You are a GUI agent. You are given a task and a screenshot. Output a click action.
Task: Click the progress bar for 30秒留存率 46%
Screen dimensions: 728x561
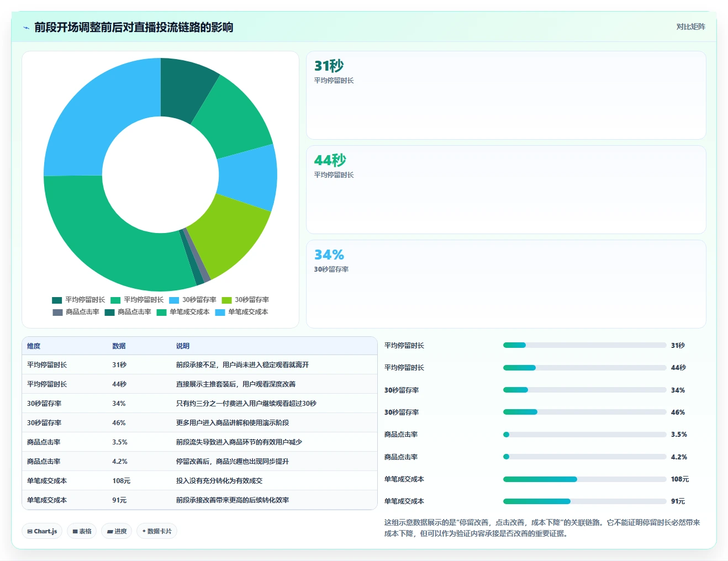[x=584, y=412]
